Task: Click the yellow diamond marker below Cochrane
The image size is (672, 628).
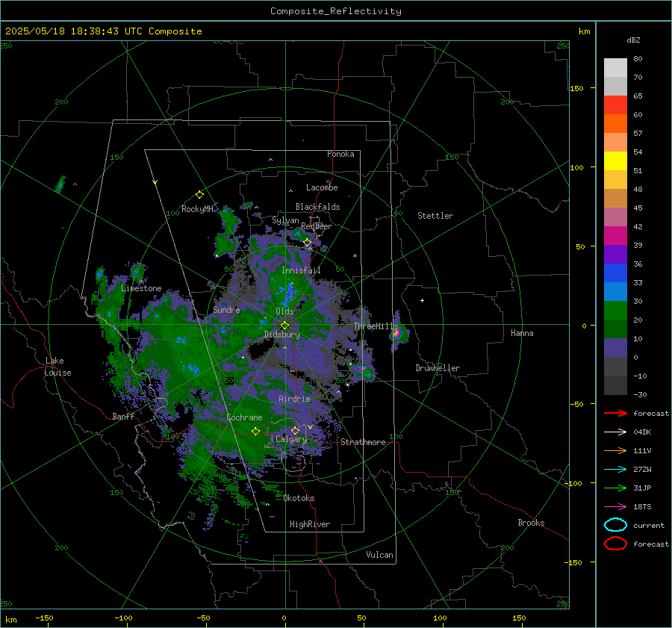Action: (256, 431)
